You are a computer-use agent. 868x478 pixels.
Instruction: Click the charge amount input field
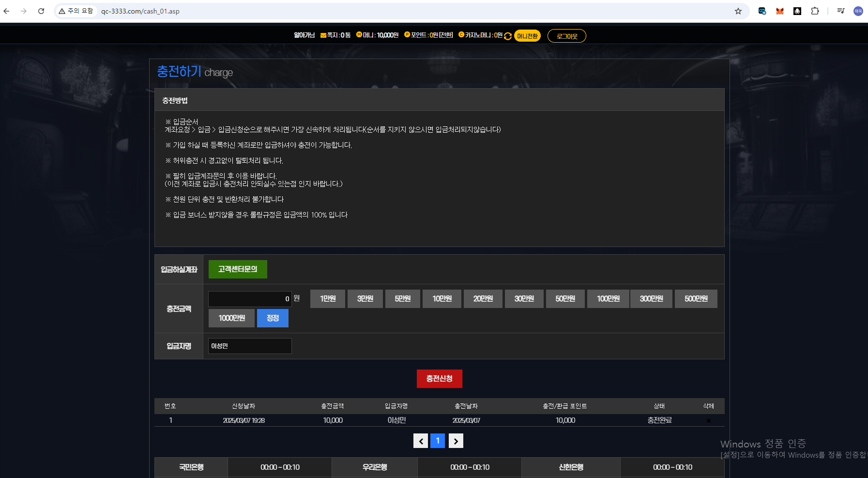click(249, 299)
